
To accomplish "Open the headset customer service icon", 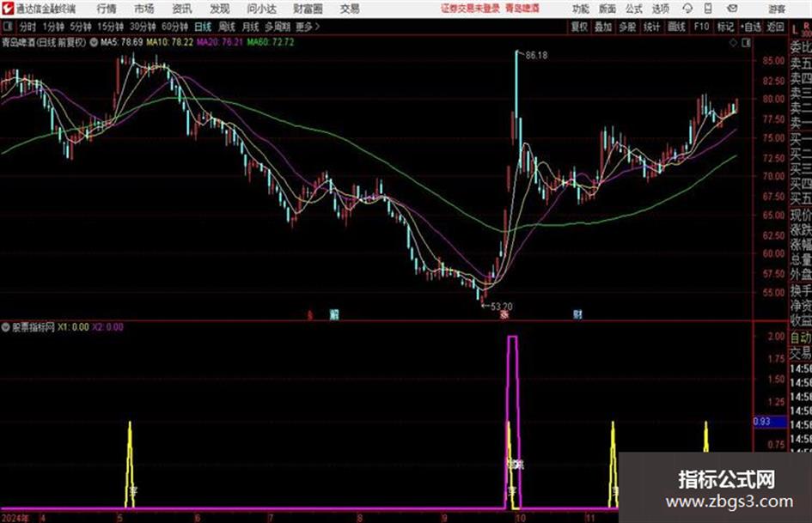I will [687, 9].
